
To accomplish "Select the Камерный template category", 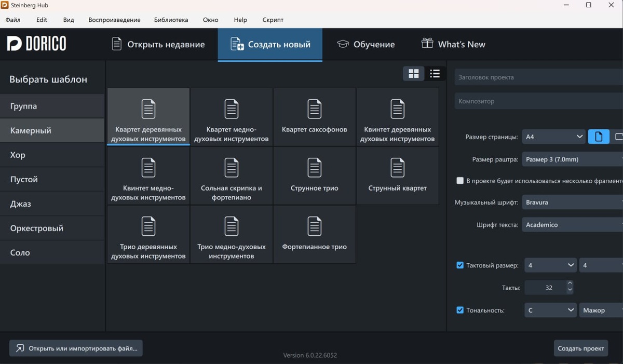I will click(52, 130).
